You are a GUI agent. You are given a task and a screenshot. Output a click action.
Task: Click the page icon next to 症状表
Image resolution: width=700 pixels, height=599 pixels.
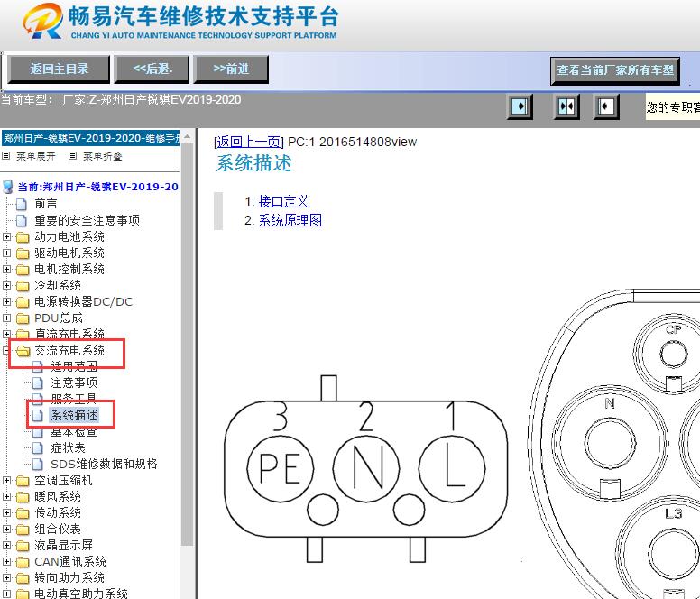click(38, 447)
